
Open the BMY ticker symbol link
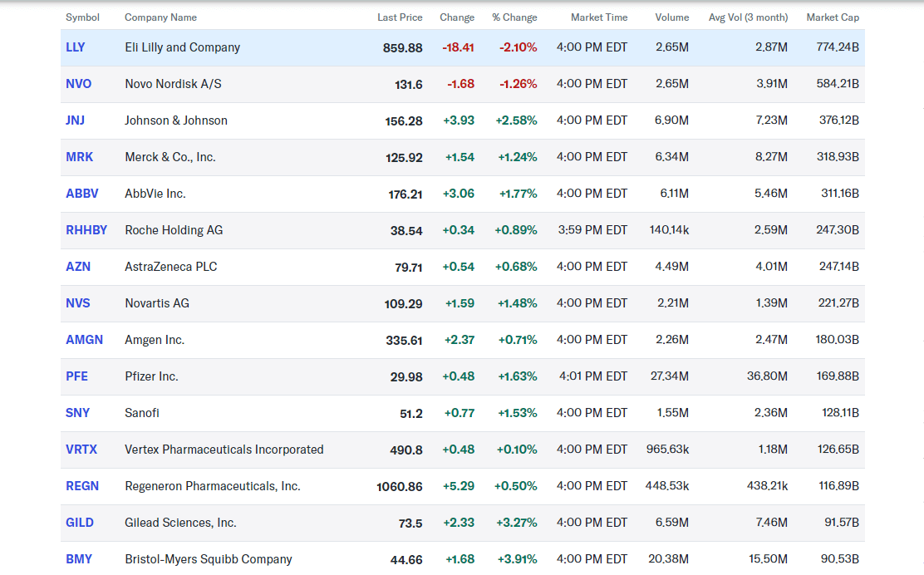pyautogui.click(x=78, y=558)
